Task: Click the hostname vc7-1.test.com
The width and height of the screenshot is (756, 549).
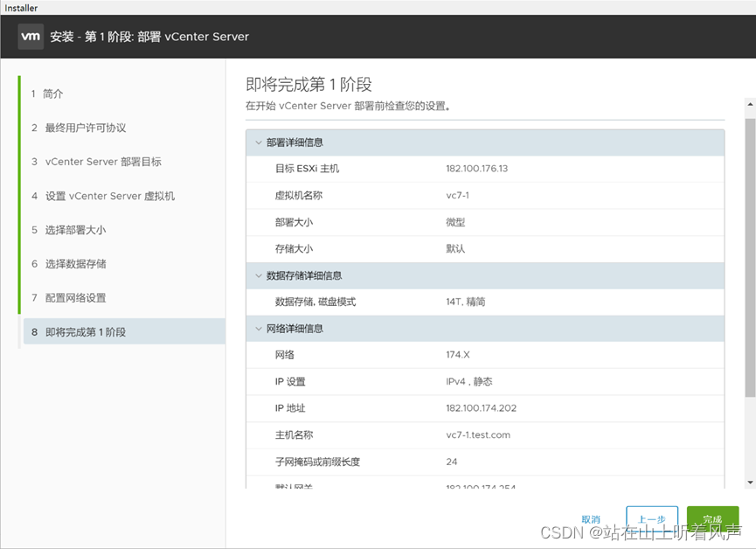Action: pyautogui.click(x=478, y=434)
